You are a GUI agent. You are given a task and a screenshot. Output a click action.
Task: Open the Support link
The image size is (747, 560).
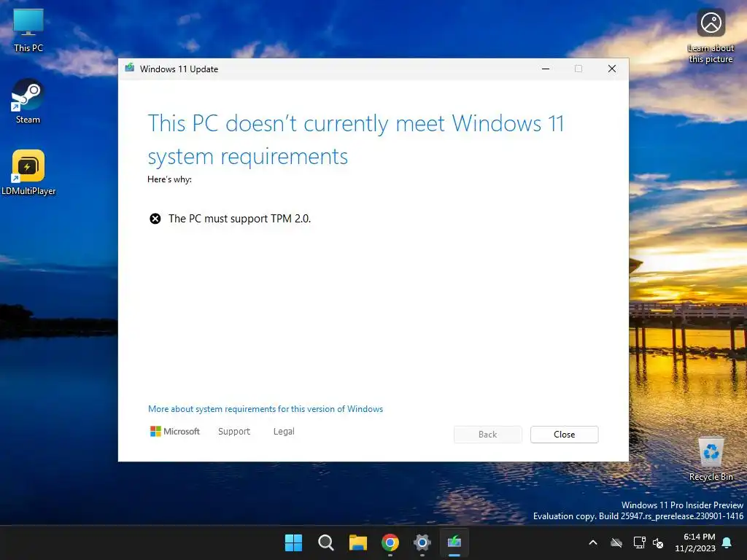[234, 432]
